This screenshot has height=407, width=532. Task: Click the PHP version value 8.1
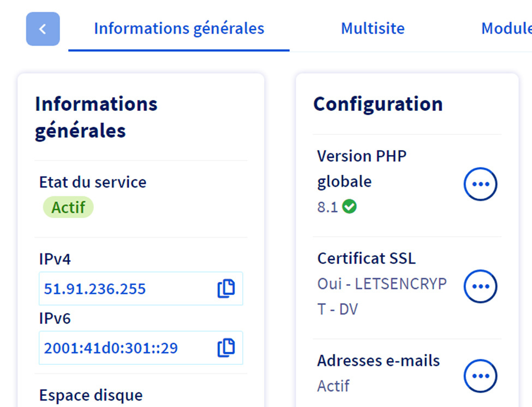327,208
